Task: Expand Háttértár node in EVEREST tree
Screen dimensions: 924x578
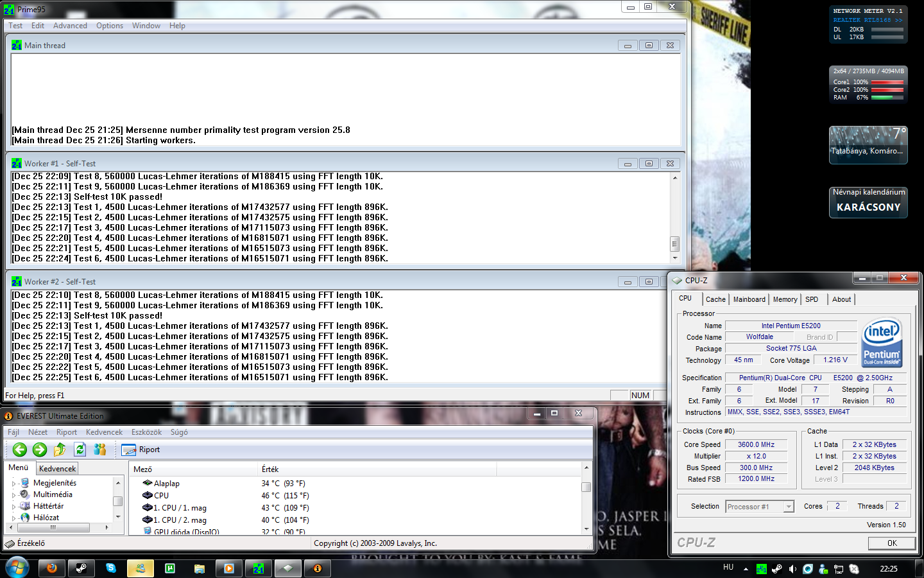Action: click(x=13, y=507)
